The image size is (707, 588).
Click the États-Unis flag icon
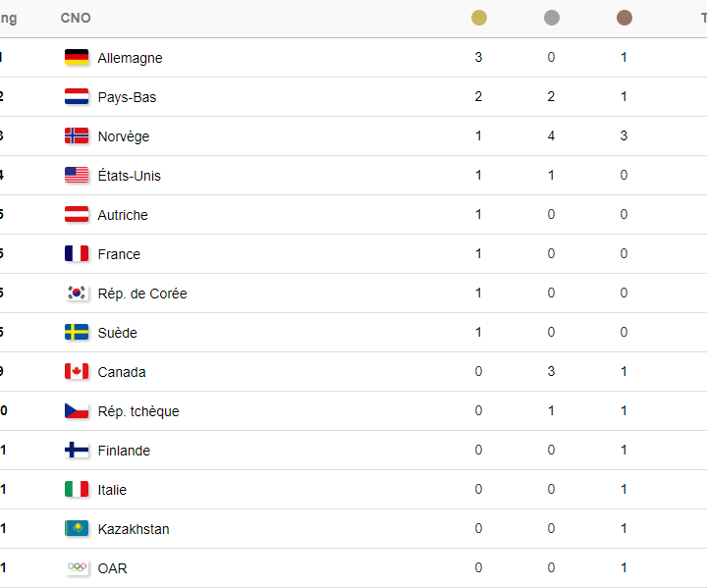point(77,175)
